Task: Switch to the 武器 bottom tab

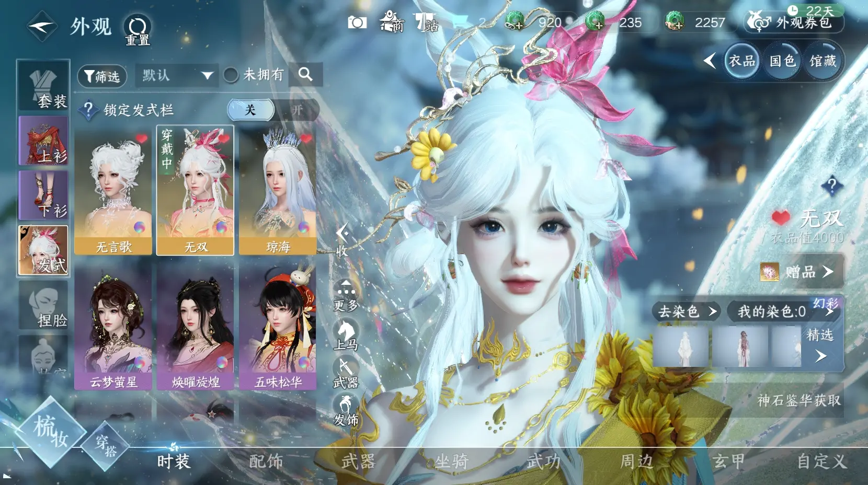Action: tap(358, 461)
